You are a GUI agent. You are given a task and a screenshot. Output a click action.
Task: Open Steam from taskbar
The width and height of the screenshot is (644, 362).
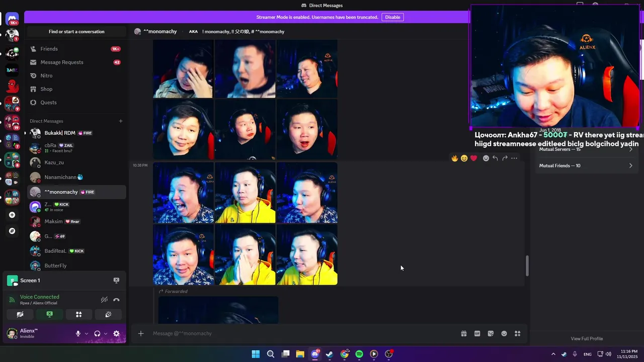coord(330,354)
